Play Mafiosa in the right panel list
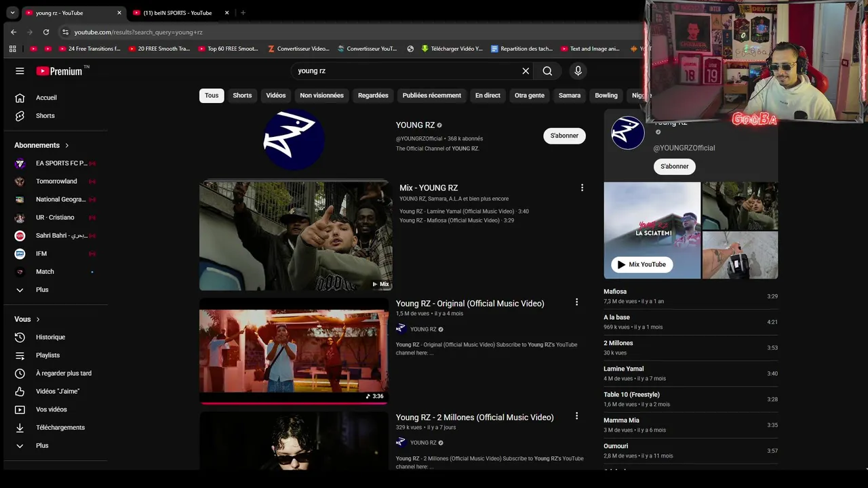Screen dimensions: 868x488 690,296
